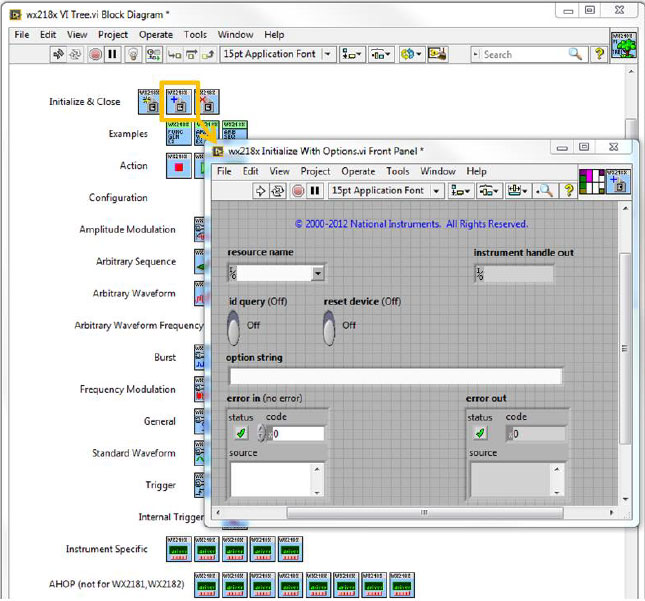
Task: Open Context Help in Block Diagram toolbar
Action: (x=599, y=54)
